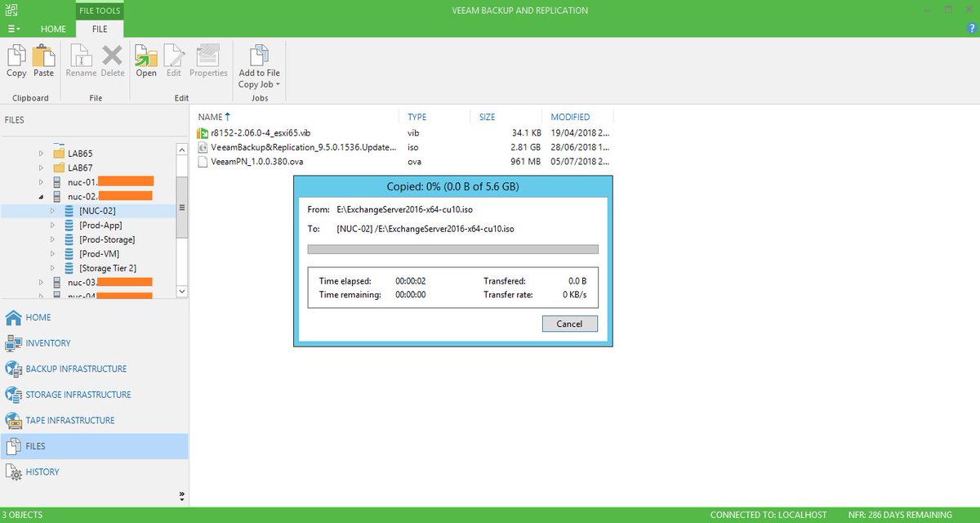Screen dimensions: 980x523
Task: Select the FILE ribbon tab
Action: pos(100,29)
